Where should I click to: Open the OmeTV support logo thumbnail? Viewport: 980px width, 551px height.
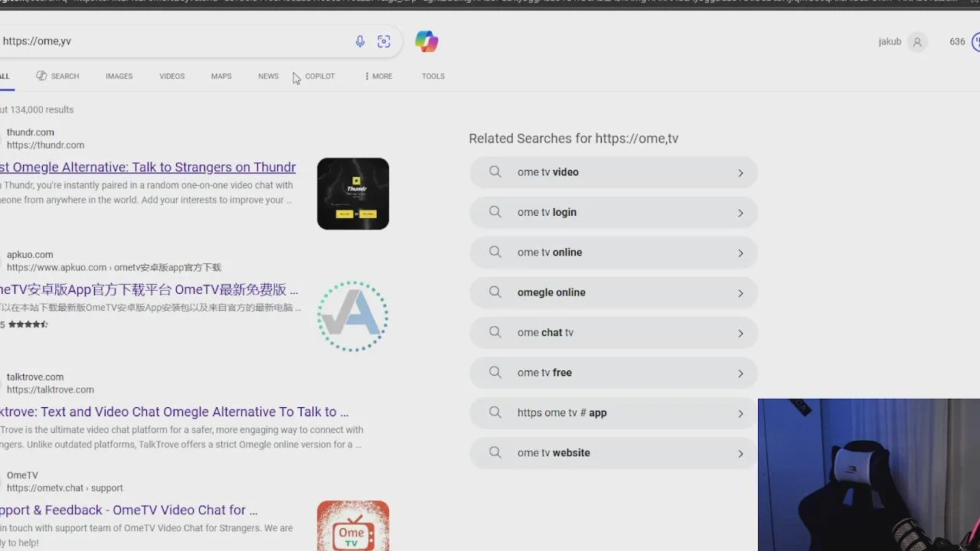coord(353,526)
